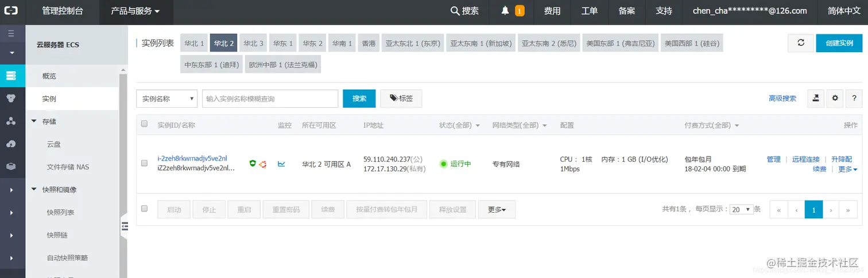Viewport: 868px width, 278px height.
Task: Open the 付费方式(全部) filter dropdown
Action: pos(712,126)
